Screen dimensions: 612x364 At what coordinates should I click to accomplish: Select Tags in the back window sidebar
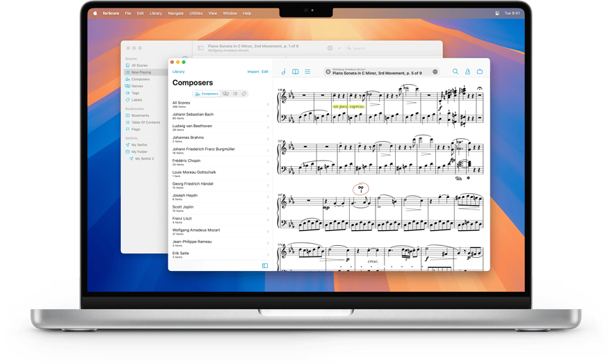pyautogui.click(x=135, y=93)
